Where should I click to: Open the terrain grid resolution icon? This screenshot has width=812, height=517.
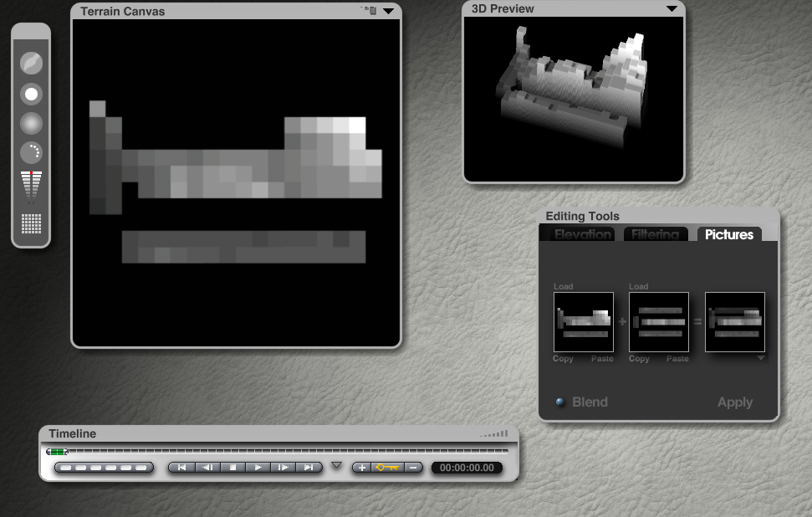click(31, 223)
